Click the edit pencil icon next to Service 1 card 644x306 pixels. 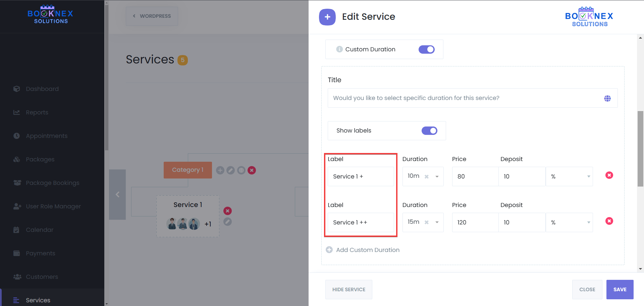(x=227, y=222)
